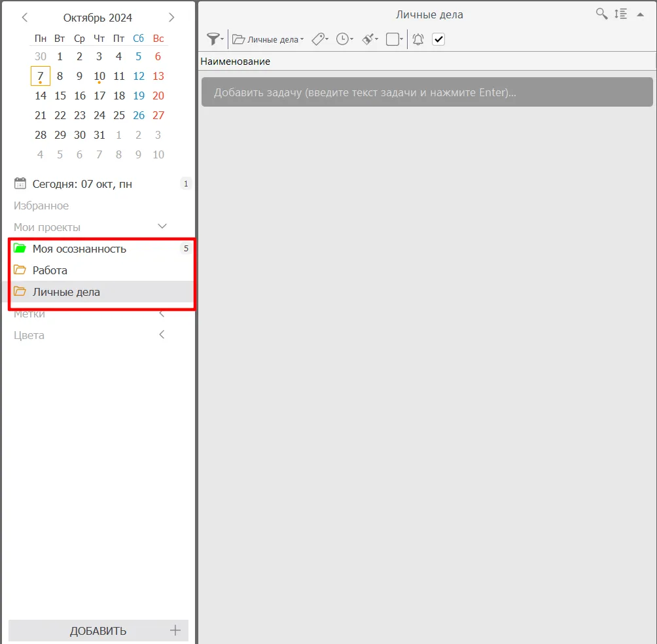The width and height of the screenshot is (657, 644).
Task: Open the filter funnel menu
Action: click(x=213, y=39)
